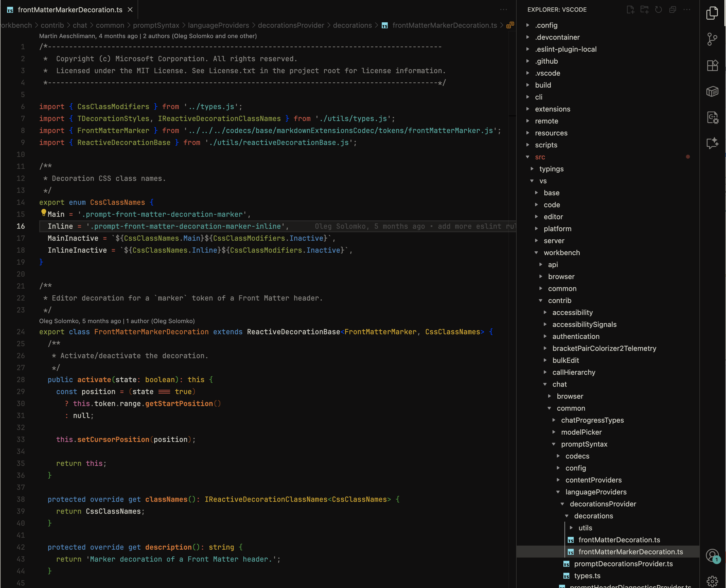Image resolution: width=726 pixels, height=588 pixels.
Task: Click the lightbulb code action on line 15
Action: pyautogui.click(x=44, y=212)
